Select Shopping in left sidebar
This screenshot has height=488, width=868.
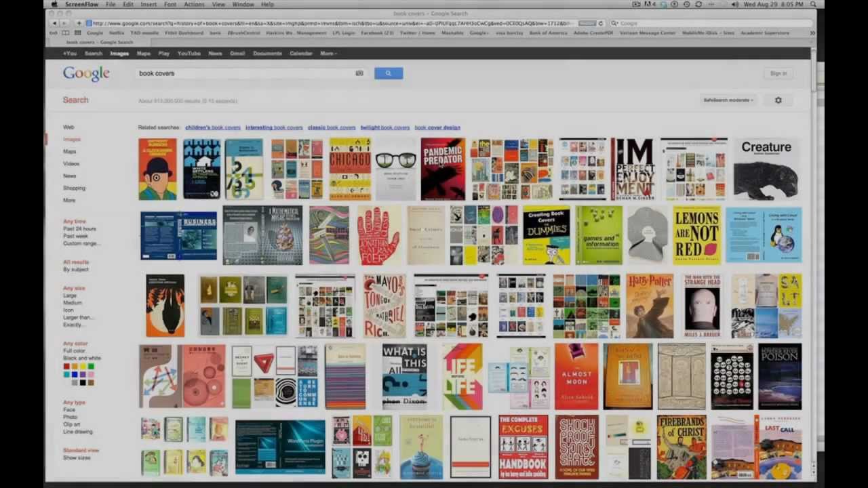(x=75, y=188)
